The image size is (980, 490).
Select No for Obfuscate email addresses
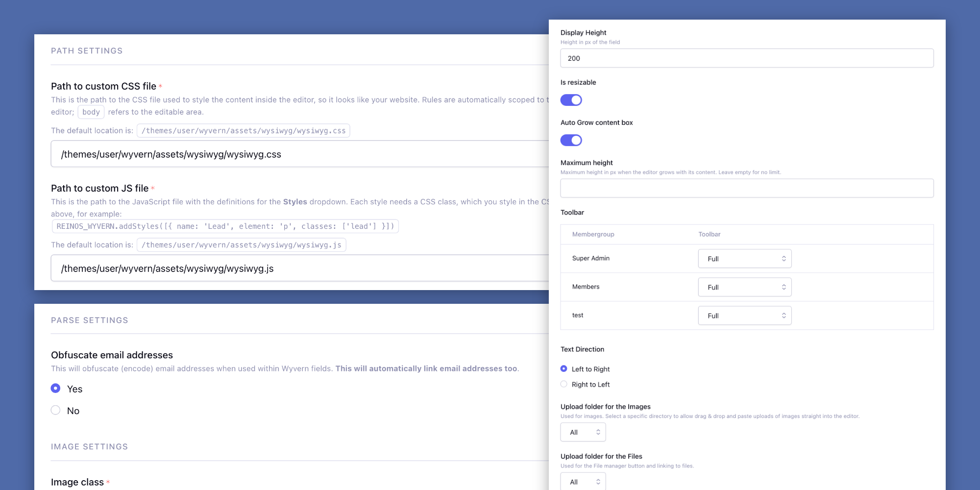coord(56,410)
